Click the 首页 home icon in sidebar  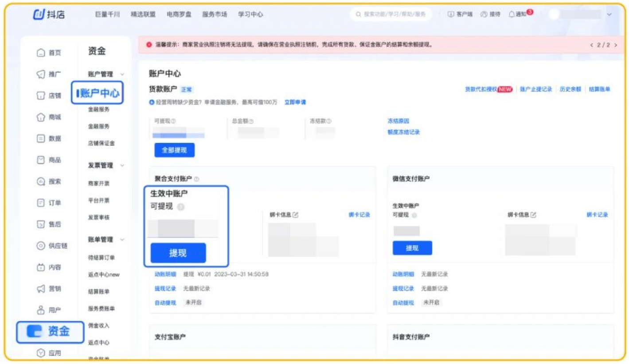41,53
